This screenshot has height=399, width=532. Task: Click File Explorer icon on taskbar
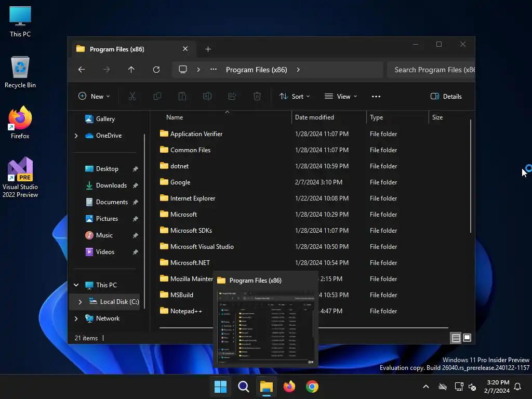pyautogui.click(x=267, y=387)
